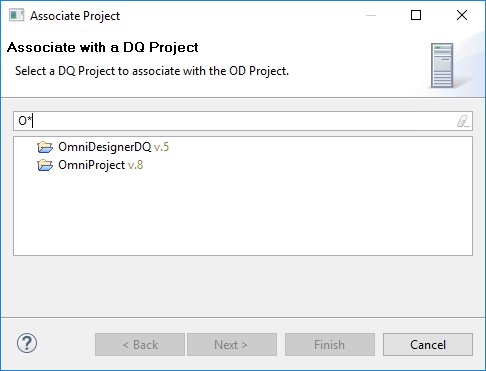Click the v.5 version label

coord(161,147)
